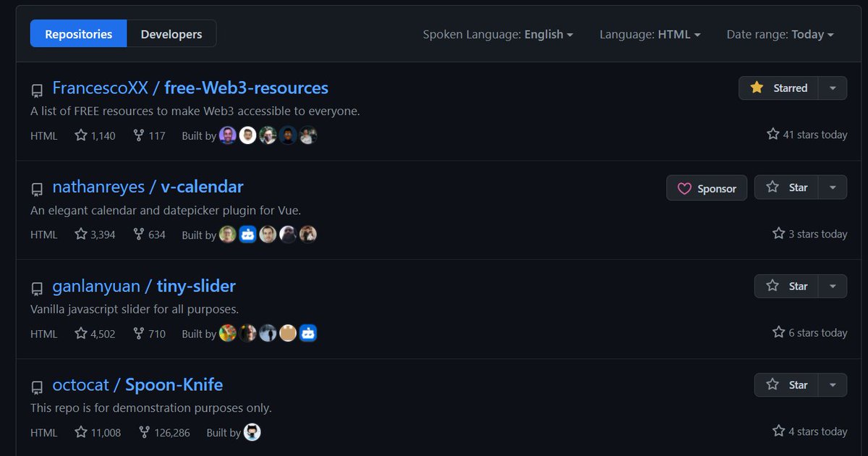This screenshot has height=456, width=868.
Task: Expand list dropdown beside v-calendar Star button
Action: (x=833, y=187)
